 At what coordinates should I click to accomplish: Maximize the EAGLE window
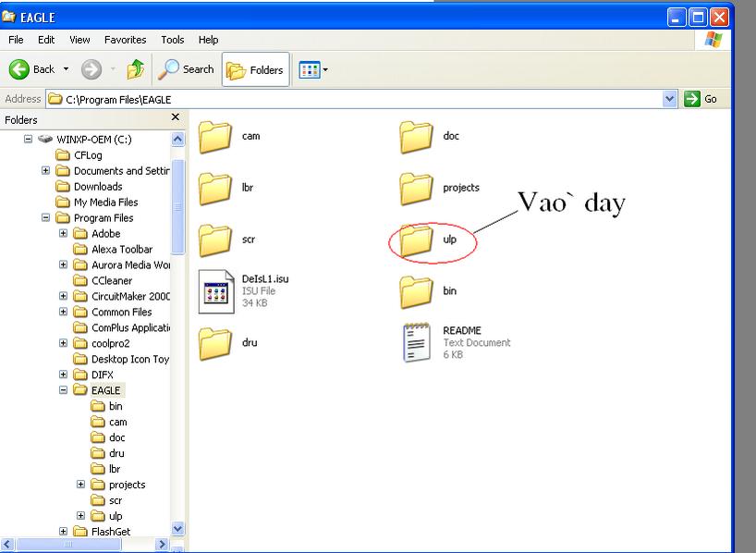[x=698, y=18]
